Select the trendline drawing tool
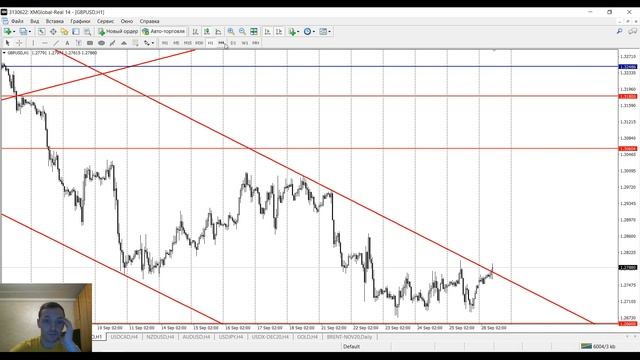 click(x=56, y=43)
